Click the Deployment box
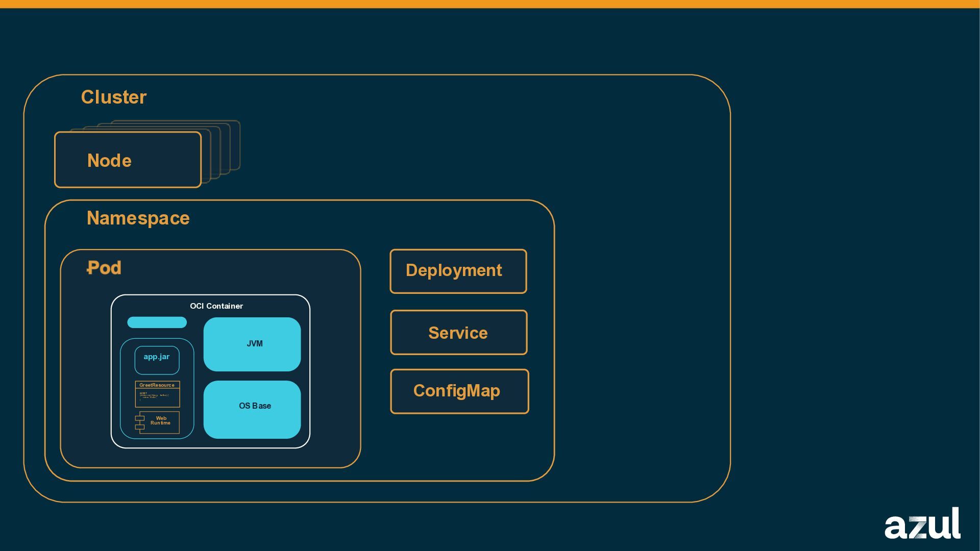This screenshot has width=980, height=551. click(x=458, y=271)
